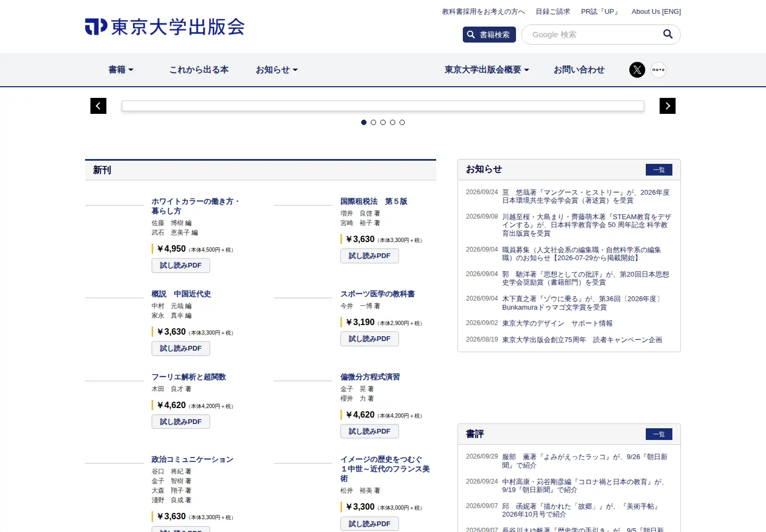Open 試し読みPDF for 偏微分方程式演習
766x532 pixels.
tap(370, 431)
